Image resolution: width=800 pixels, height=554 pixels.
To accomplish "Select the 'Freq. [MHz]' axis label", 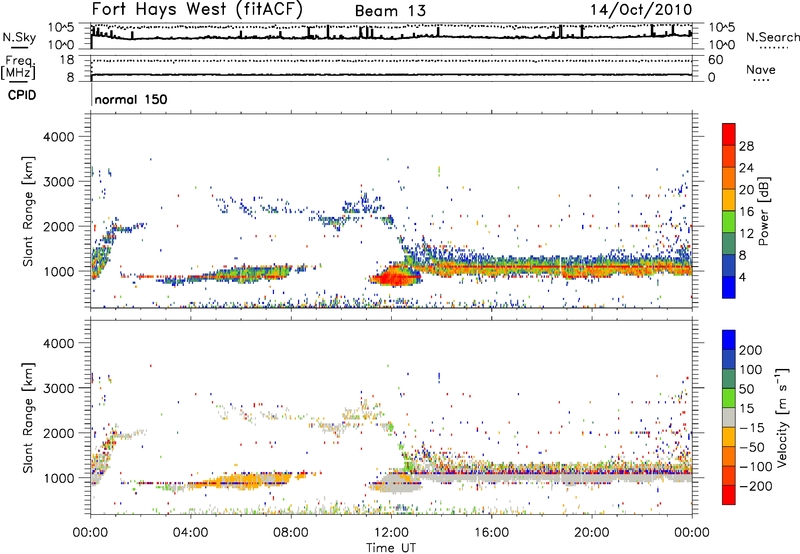I will [18, 67].
